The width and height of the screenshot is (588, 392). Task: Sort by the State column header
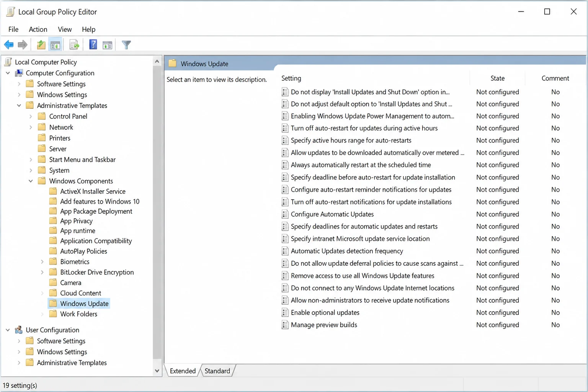tap(497, 78)
